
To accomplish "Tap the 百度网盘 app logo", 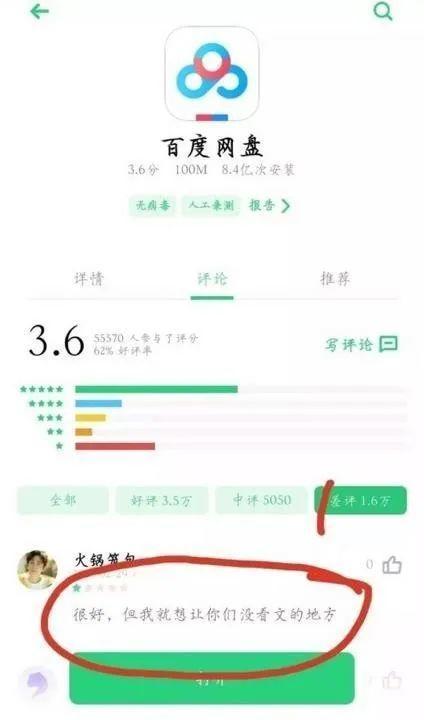I will click(212, 74).
